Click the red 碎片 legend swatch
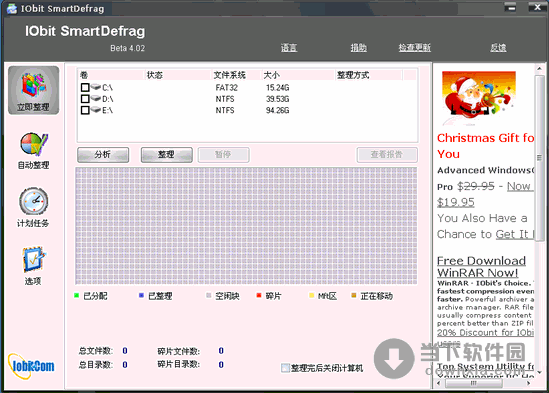 259,296
